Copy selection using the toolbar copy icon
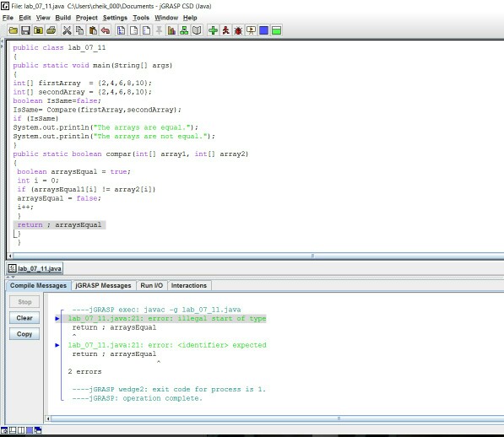The height and width of the screenshot is (437, 504). tap(79, 31)
